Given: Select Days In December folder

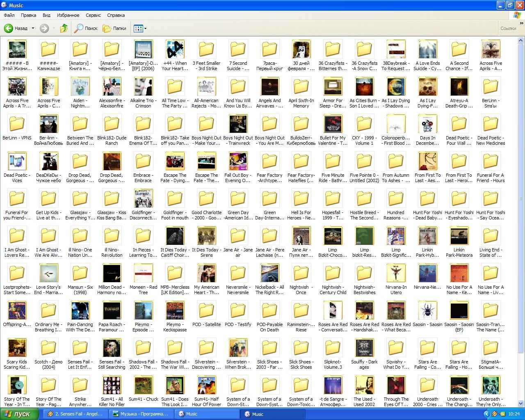Looking at the screenshot, I should (427, 130).
